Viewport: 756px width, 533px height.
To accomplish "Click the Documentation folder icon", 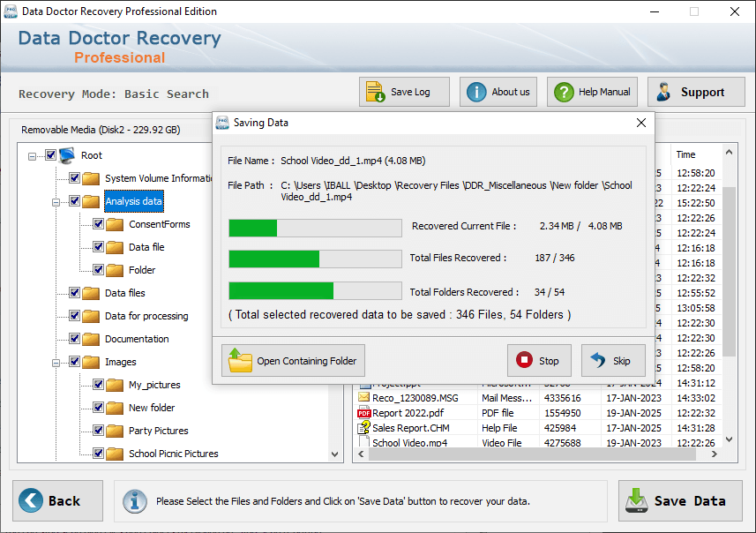I will 91,339.
